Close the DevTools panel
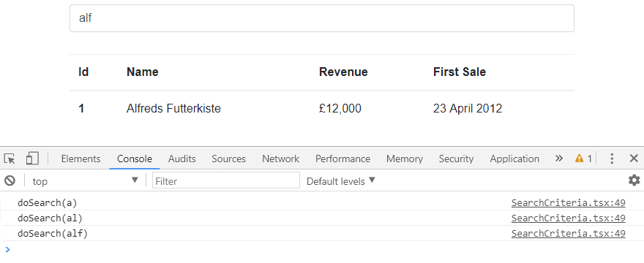644x263 pixels. click(634, 159)
